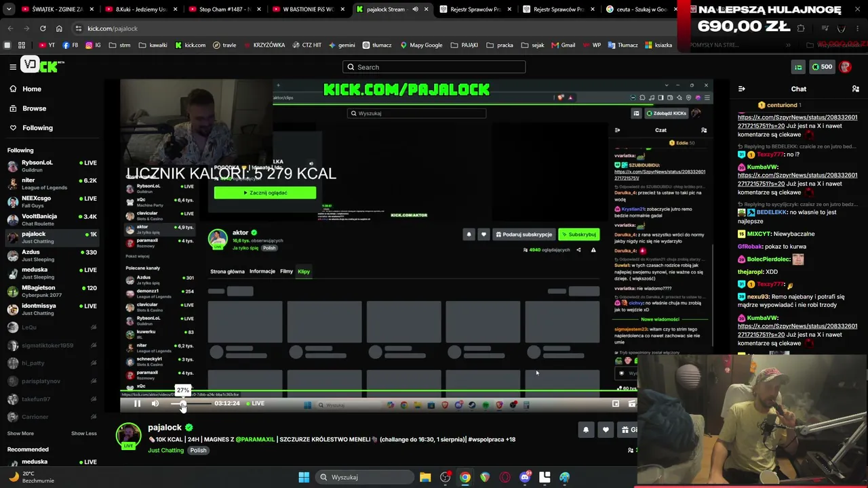Image resolution: width=868 pixels, height=488 pixels.
Task: Open the YT bookmark
Action: point(47,45)
